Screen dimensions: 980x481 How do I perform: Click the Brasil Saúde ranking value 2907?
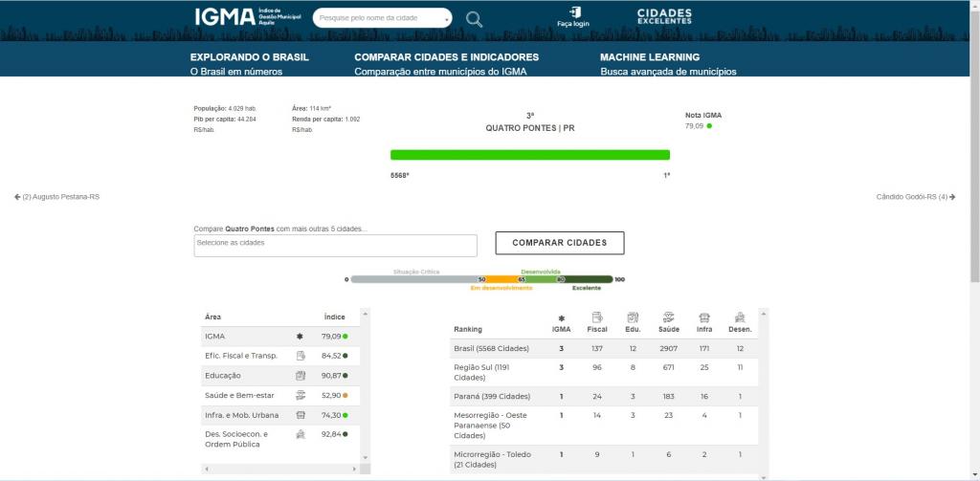(x=668, y=349)
